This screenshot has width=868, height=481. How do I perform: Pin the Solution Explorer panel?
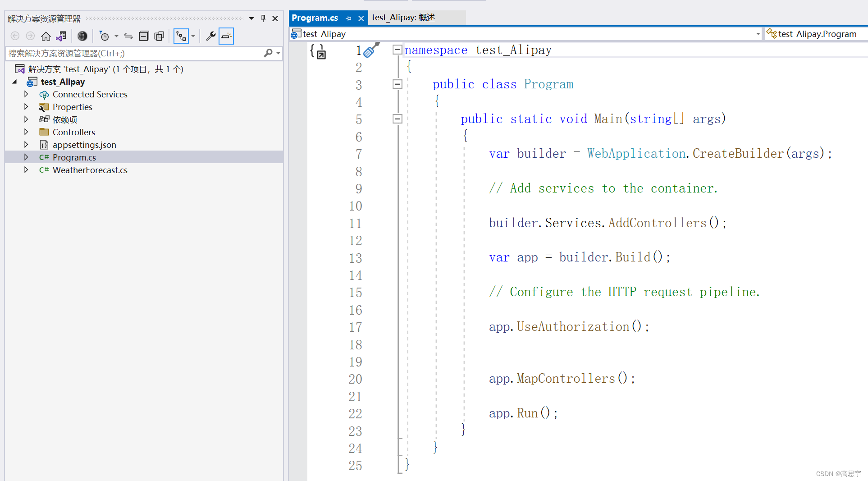[x=263, y=18]
